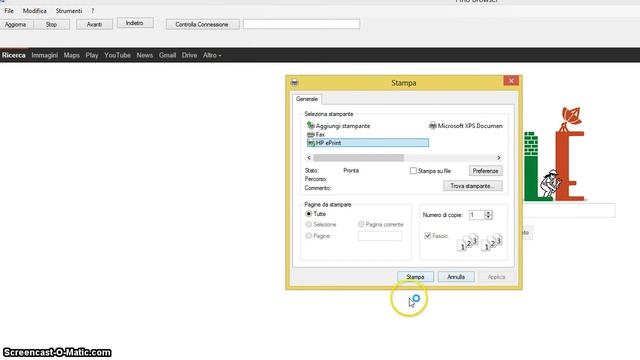Click Controlla Connessione button
Viewport: 640px width, 360px height.
(x=202, y=24)
